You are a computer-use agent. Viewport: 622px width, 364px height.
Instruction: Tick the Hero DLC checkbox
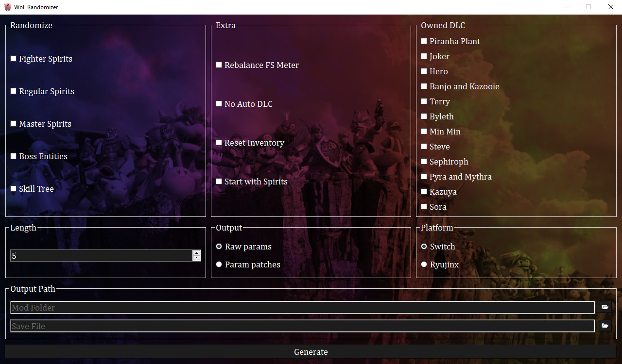click(x=424, y=71)
